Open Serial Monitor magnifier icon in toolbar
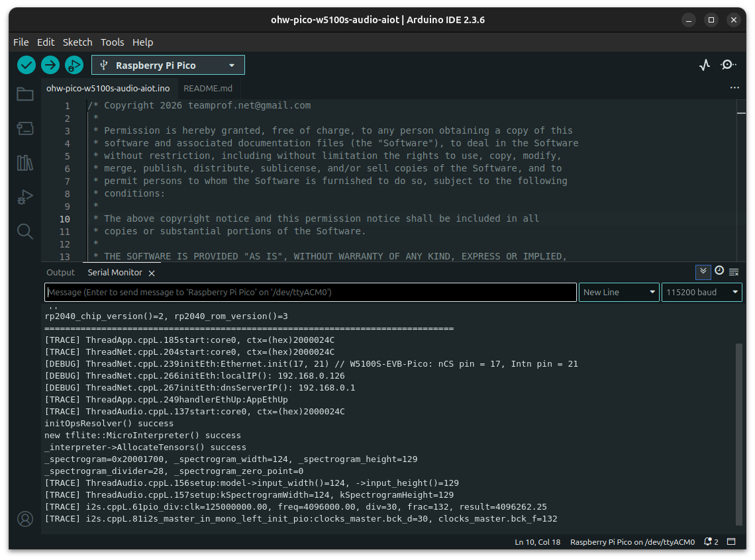 (x=728, y=65)
